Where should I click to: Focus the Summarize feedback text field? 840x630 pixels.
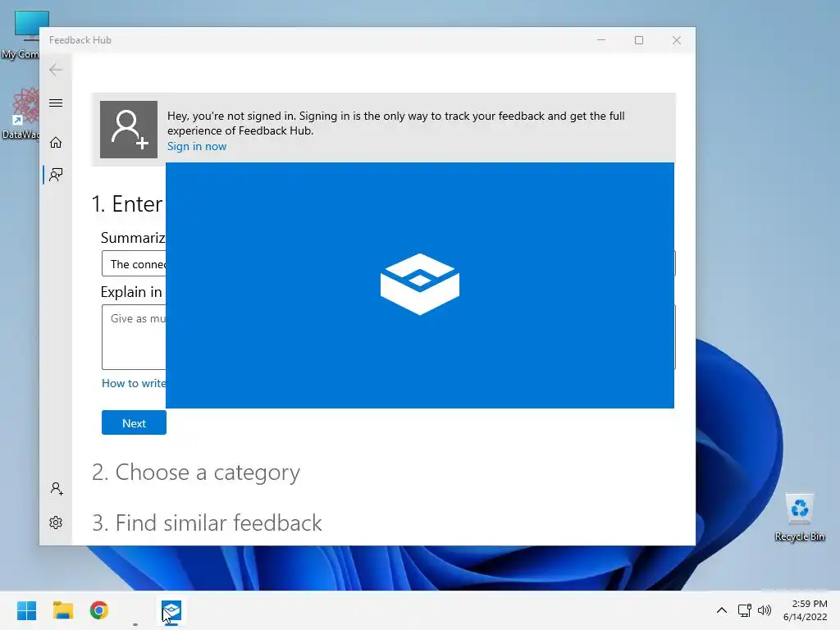point(134,263)
